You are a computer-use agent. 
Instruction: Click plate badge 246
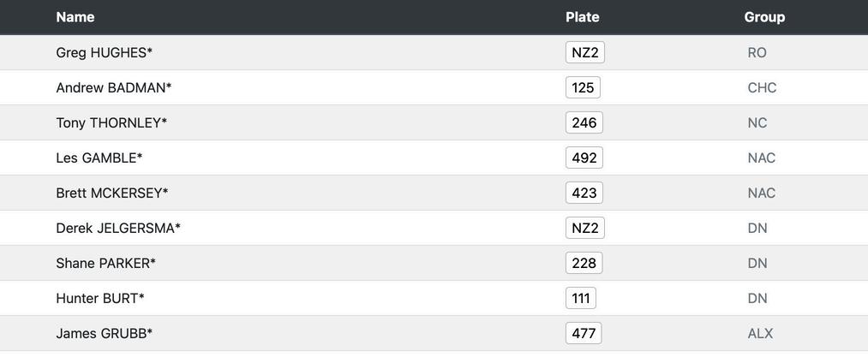(584, 123)
